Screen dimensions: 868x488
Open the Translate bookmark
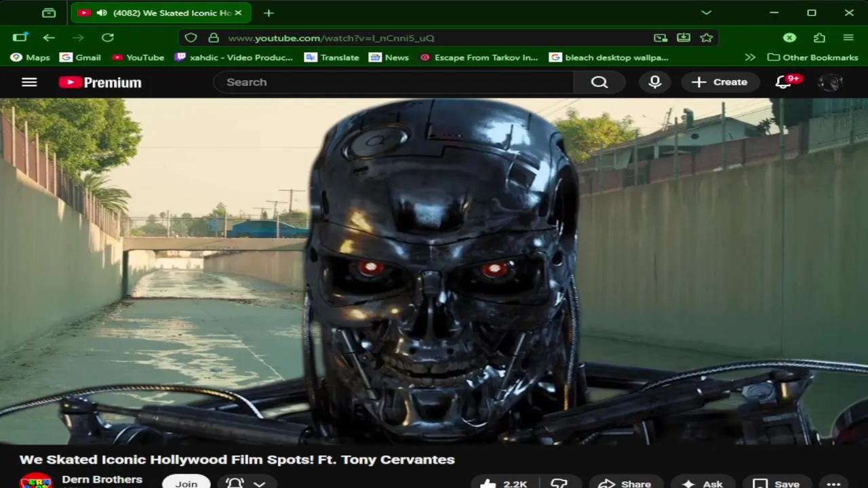(x=332, y=58)
